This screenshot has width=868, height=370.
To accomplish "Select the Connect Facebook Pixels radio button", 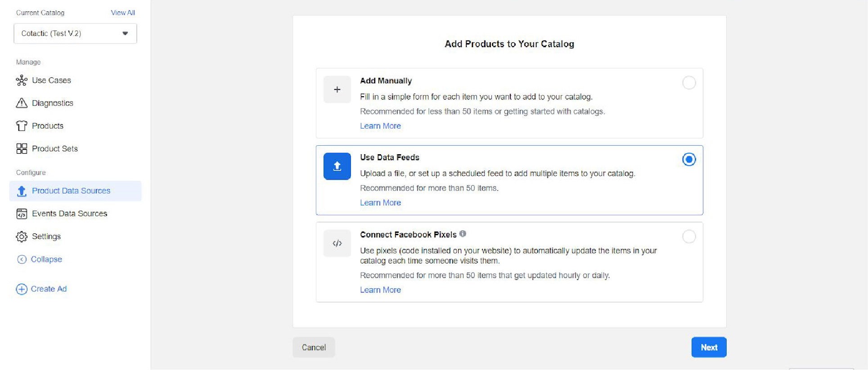I will [x=688, y=236].
